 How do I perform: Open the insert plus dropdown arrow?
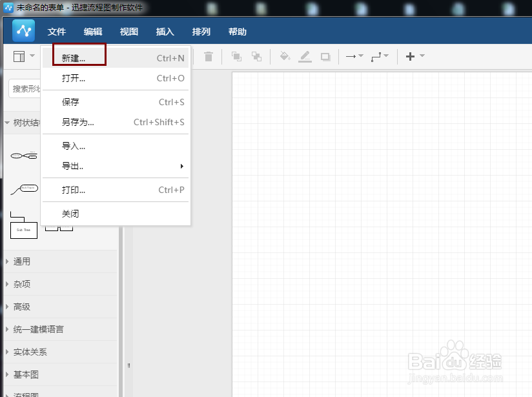[422, 56]
